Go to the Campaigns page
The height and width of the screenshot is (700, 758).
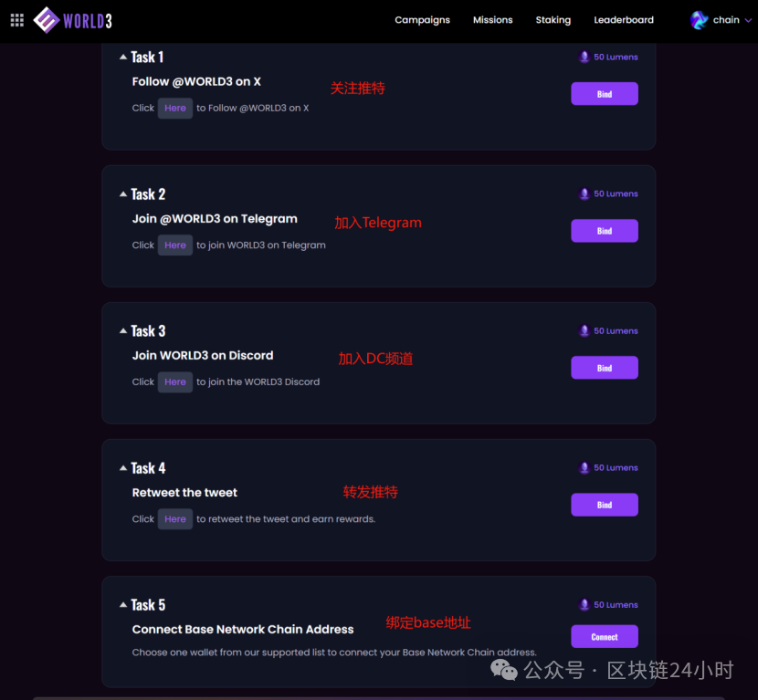[422, 20]
